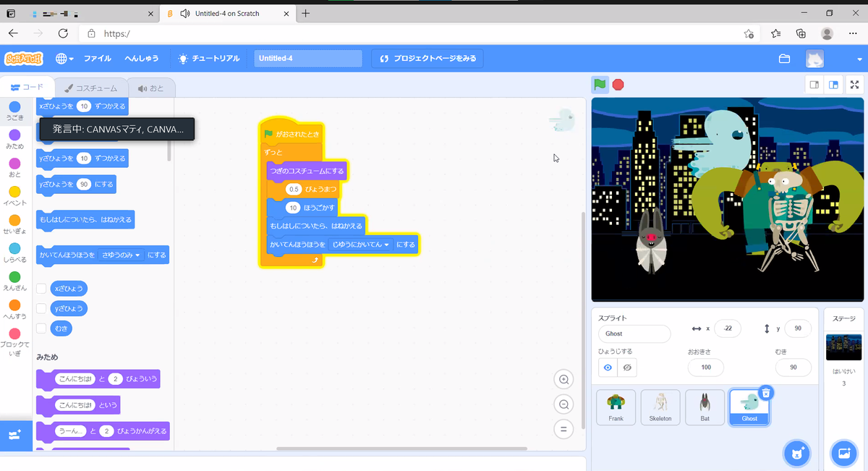Open the add extension button
Viewport: 868px width, 471px height.
pyautogui.click(x=16, y=436)
